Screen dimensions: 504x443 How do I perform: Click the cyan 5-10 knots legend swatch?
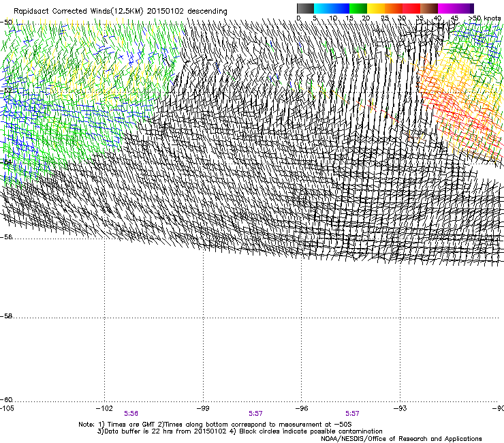pyautogui.click(x=323, y=8)
